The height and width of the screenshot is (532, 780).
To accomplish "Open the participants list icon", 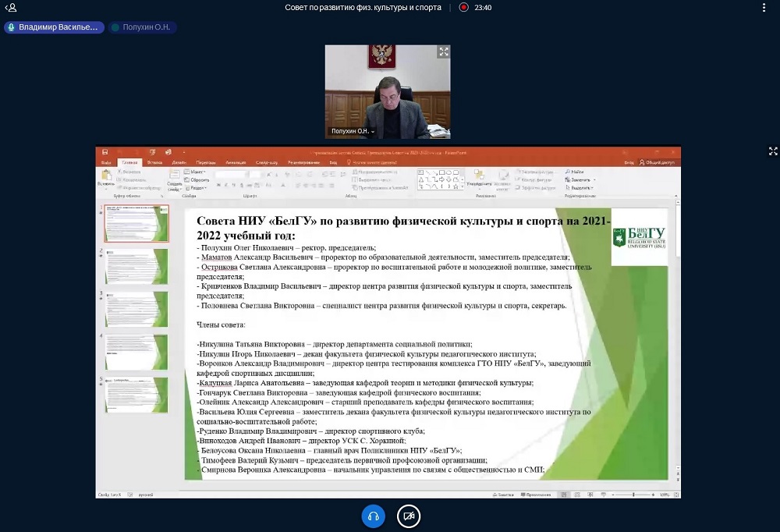I will (11, 7).
